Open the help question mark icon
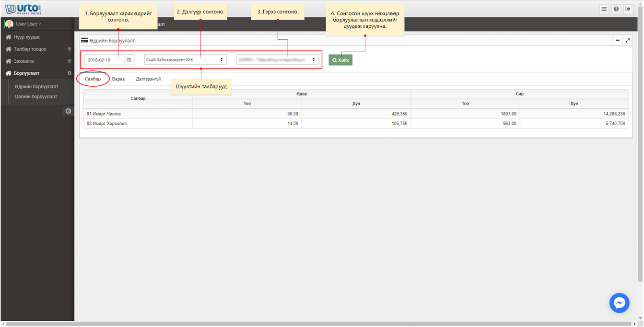 (x=616, y=9)
